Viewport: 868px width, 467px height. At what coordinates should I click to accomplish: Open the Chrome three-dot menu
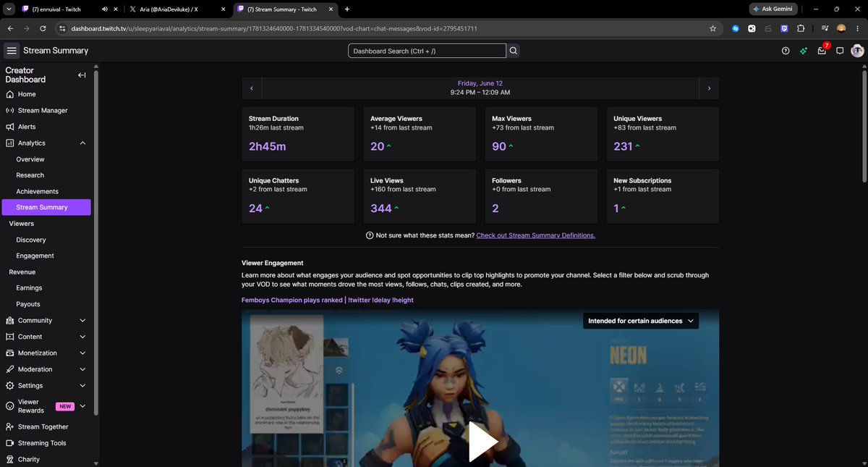pos(858,28)
